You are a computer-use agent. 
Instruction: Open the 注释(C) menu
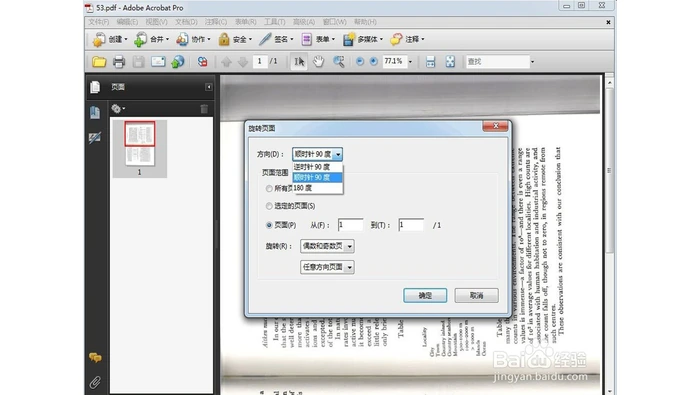[x=216, y=22]
